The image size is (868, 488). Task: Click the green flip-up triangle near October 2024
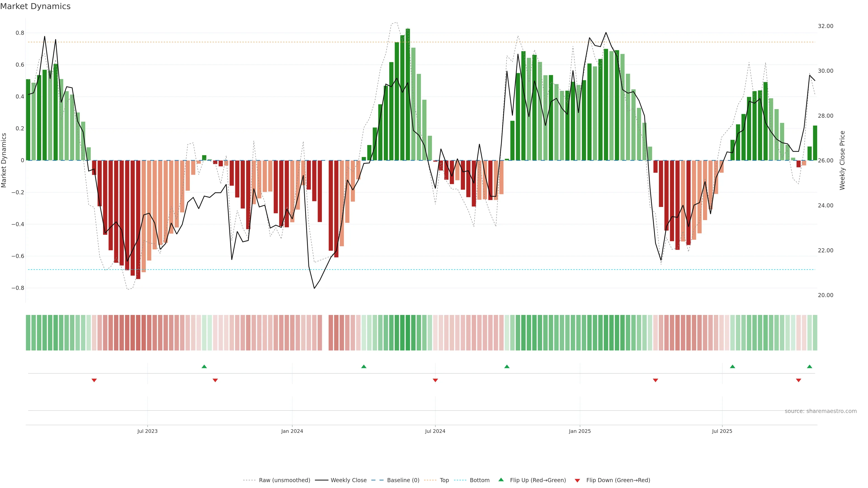pyautogui.click(x=507, y=366)
